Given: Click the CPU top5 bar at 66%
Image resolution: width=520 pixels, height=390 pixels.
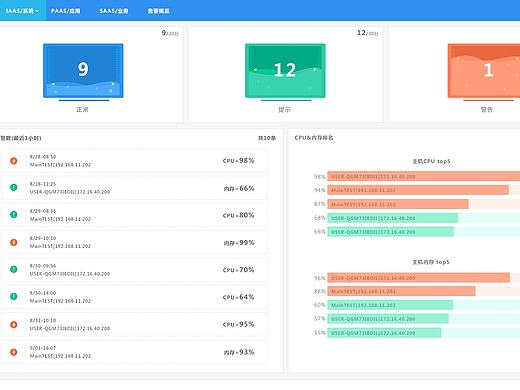Looking at the screenshot, I should (x=390, y=232).
